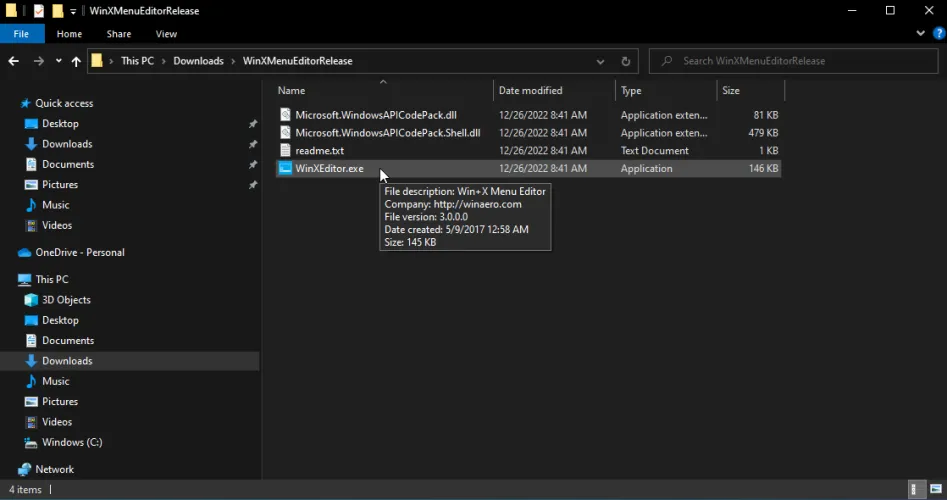Open OneDrive - Personal in sidebar
Image resolution: width=947 pixels, height=500 pixels.
[x=80, y=253]
